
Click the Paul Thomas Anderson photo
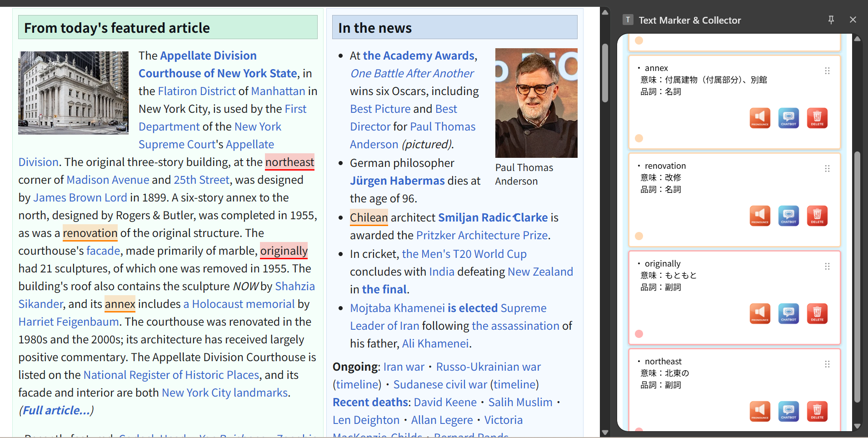tap(536, 103)
